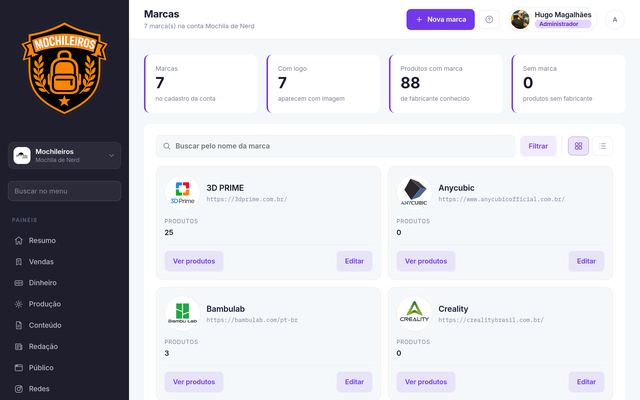Open the 3dprime.com.br link

pos(247,199)
